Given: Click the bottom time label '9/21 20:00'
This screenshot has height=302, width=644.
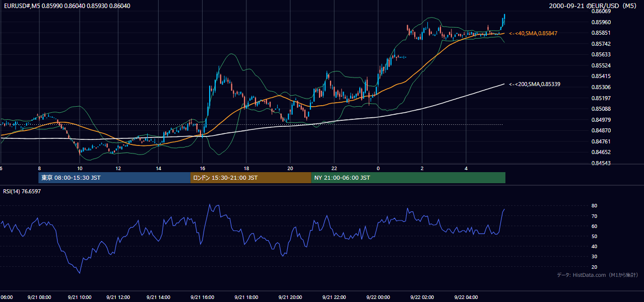Looking at the screenshot, I should tap(290, 297).
